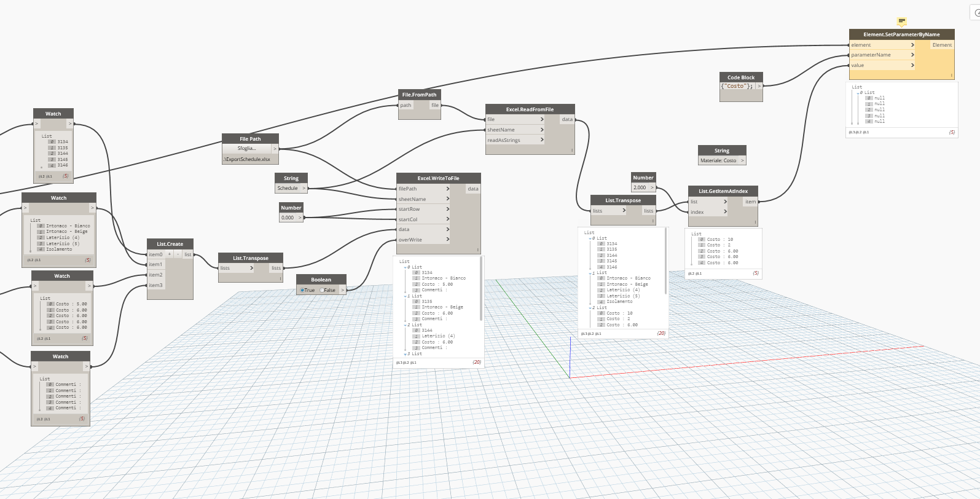Screen dimensions: 980x499
Task: Add an input with List.Create plus button
Action: pyautogui.click(x=170, y=254)
